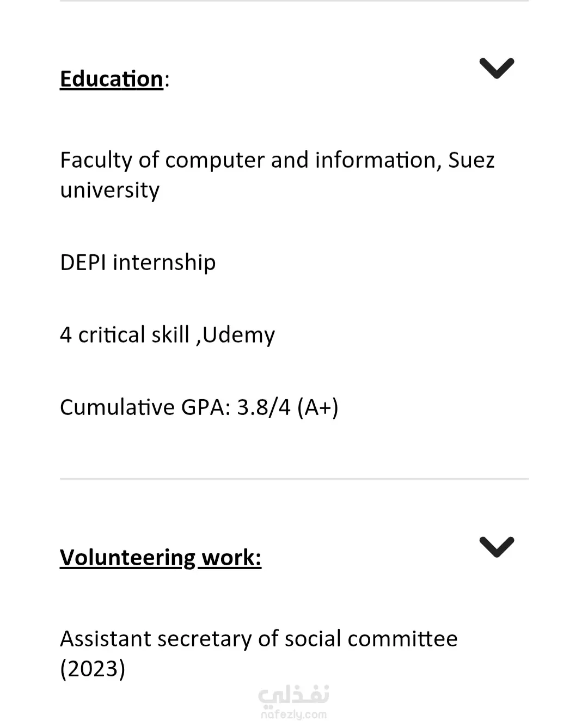Viewport: 588px width, 721px height.
Task: Select the Cumulative GPA line
Action: coord(199,407)
